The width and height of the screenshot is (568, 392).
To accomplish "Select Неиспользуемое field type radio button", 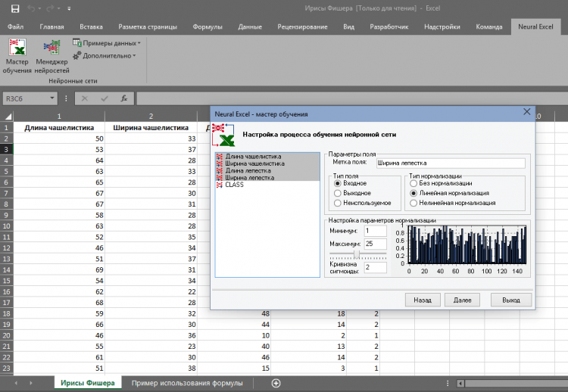I will [338, 203].
